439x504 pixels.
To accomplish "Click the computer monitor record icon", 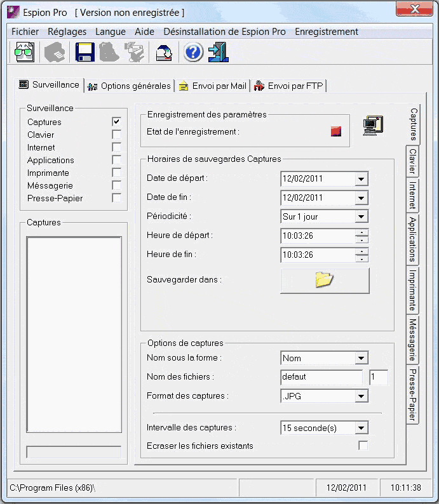I will coord(373,126).
